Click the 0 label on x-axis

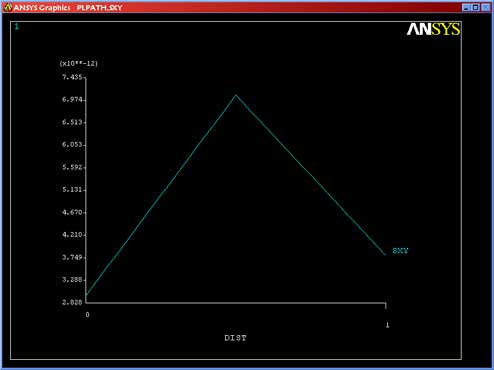[x=87, y=315]
